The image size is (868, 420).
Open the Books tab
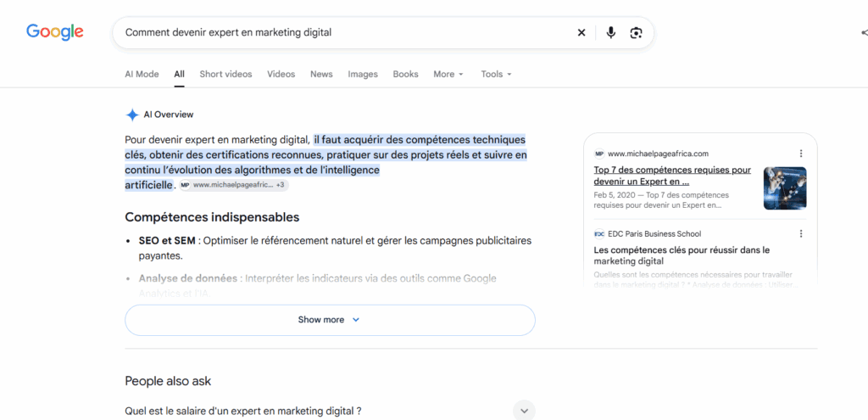(x=406, y=74)
